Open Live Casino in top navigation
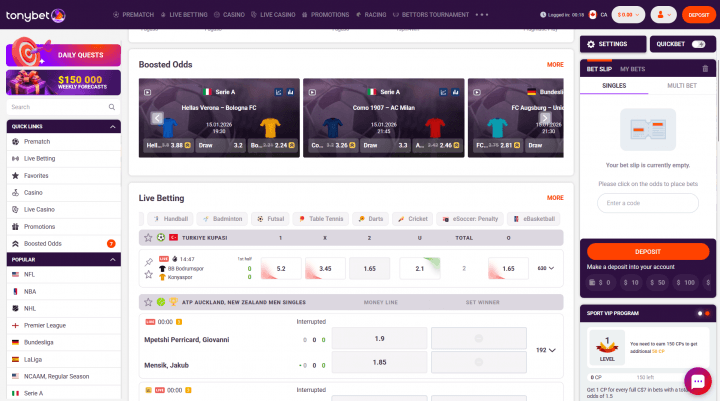 tap(273, 15)
